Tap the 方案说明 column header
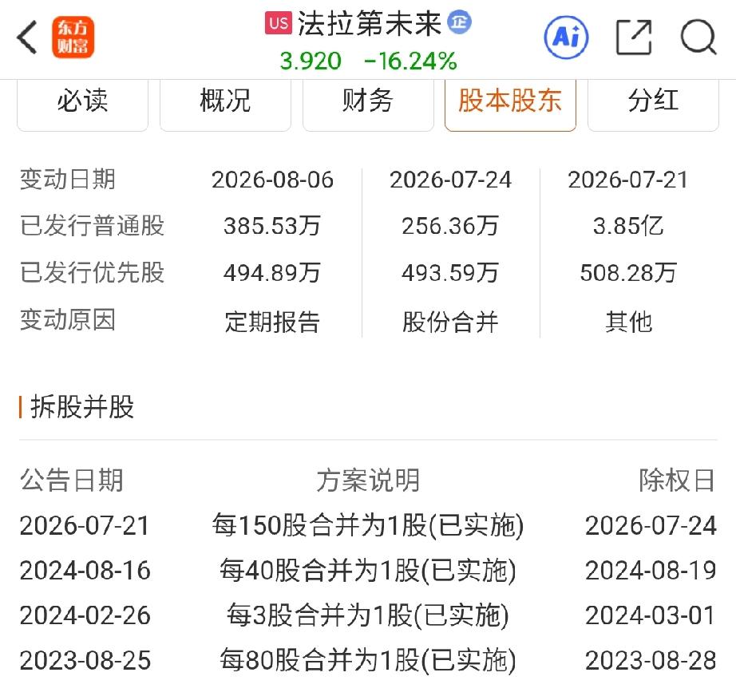 coord(368,481)
